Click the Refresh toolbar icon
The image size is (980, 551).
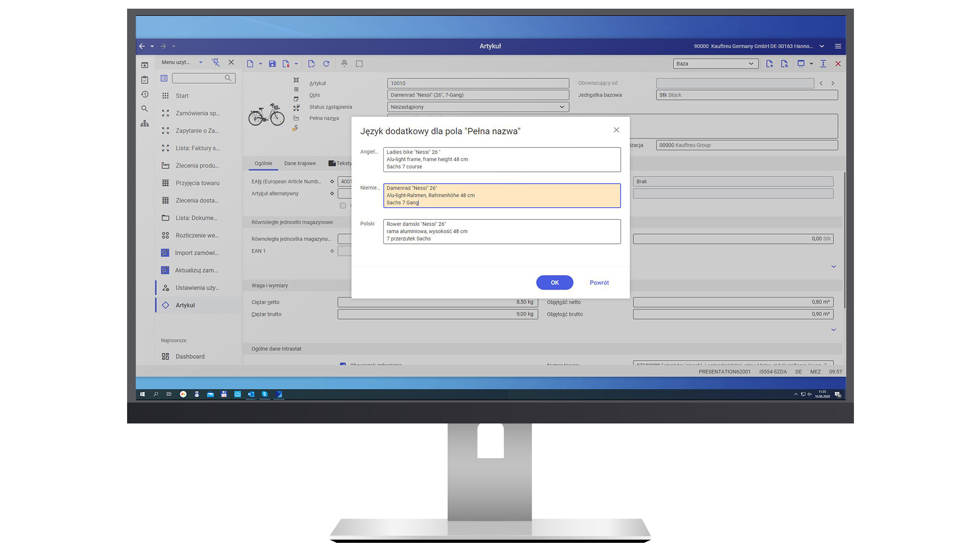point(326,64)
